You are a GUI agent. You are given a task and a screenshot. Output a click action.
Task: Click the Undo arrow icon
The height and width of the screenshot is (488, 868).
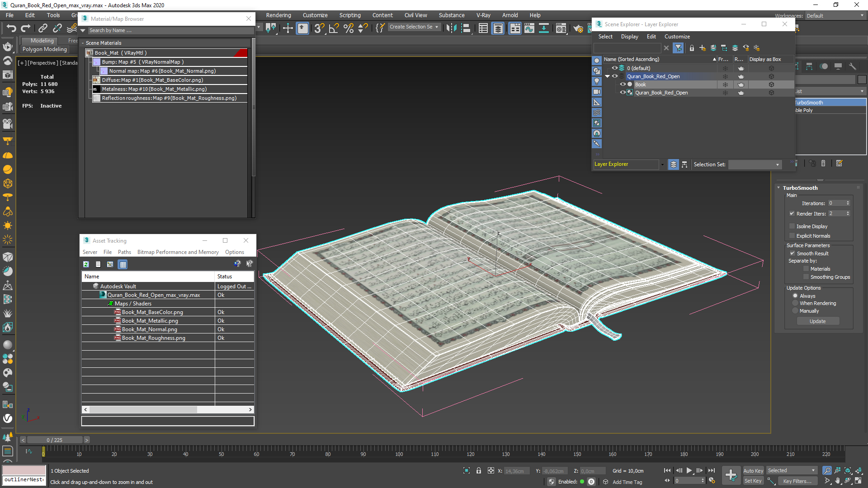pos(11,28)
